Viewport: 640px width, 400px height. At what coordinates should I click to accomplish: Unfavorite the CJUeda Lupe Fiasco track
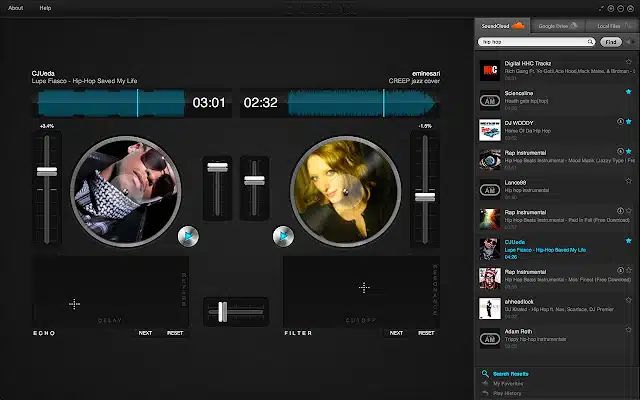tap(629, 241)
